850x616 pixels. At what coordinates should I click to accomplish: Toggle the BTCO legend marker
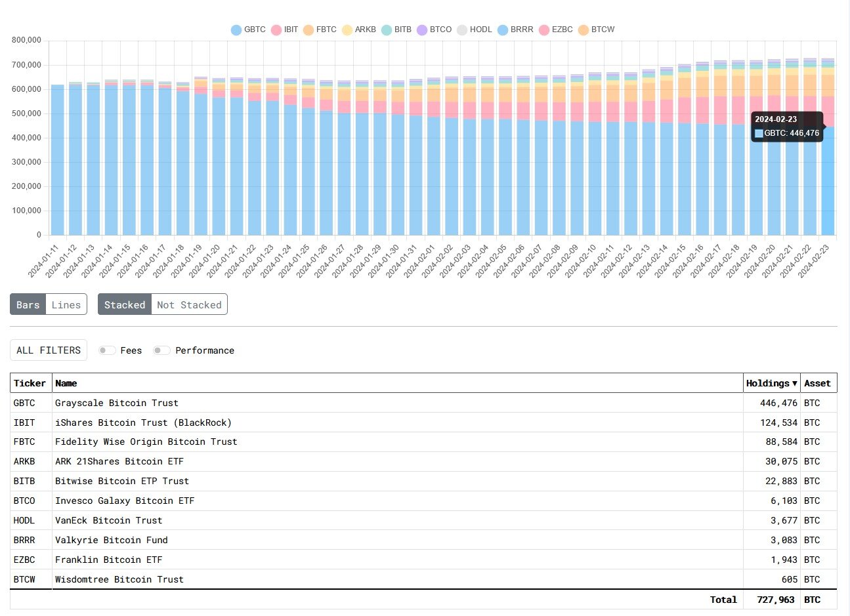click(x=422, y=30)
